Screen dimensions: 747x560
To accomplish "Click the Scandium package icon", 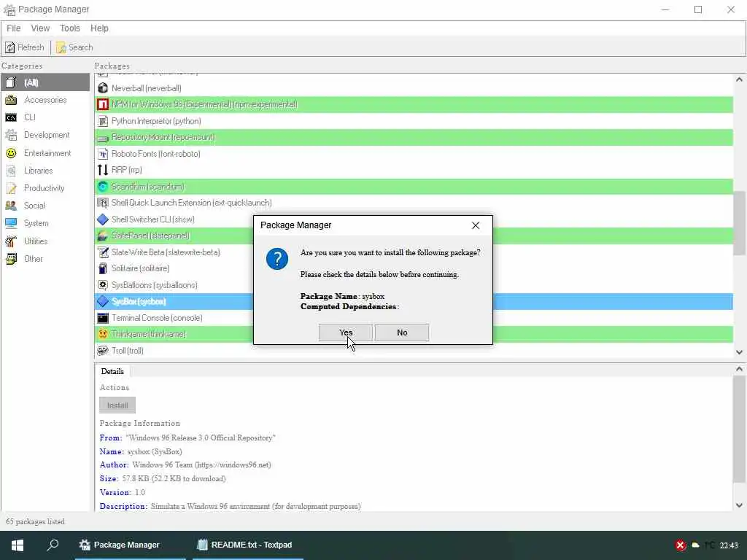I will click(102, 187).
